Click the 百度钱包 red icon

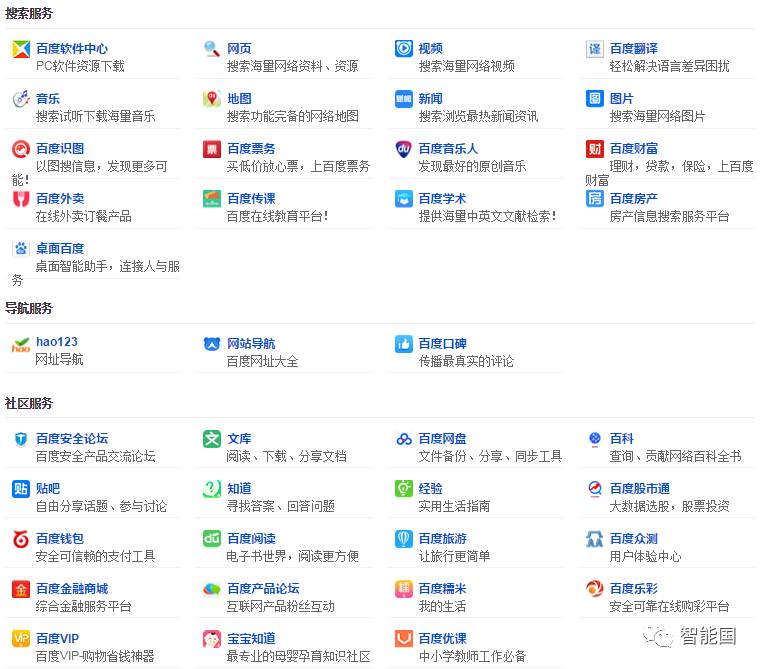coord(21,539)
